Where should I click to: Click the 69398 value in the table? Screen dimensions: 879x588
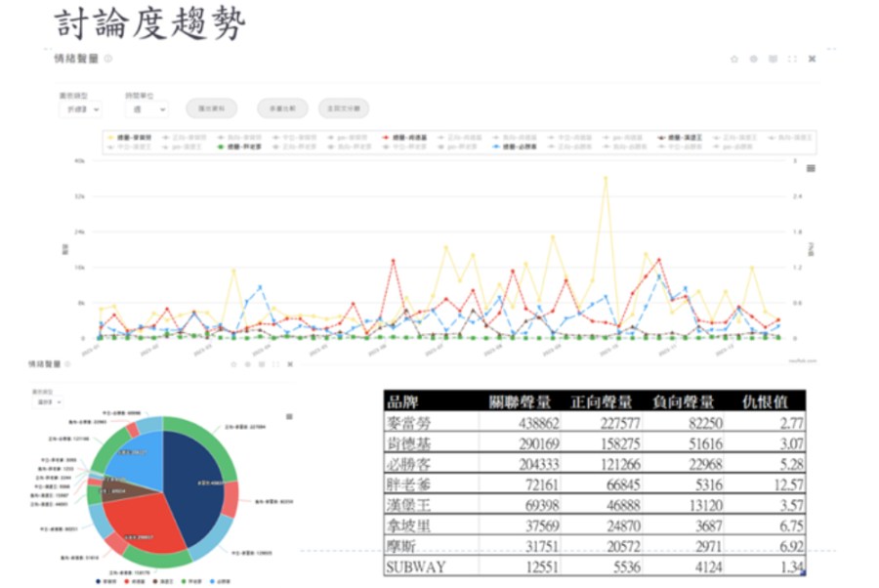pyautogui.click(x=542, y=506)
